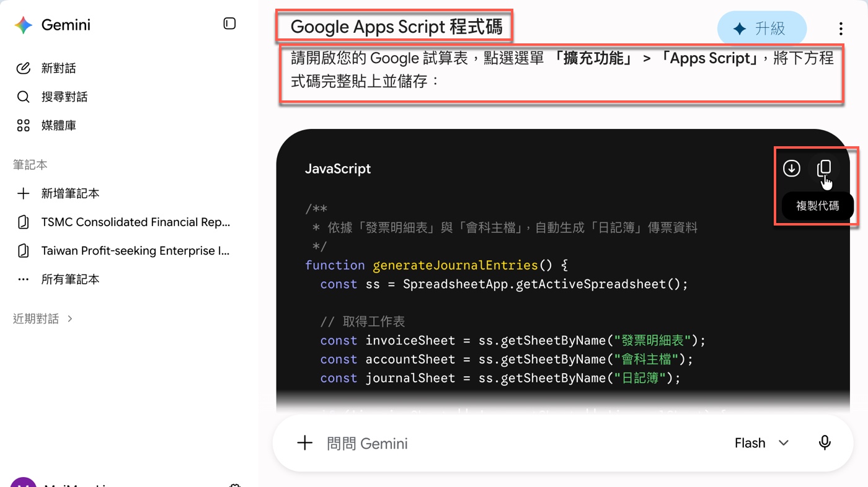Click SpreadsheetApp.getActiveSpreadsheet() in the code
The width and height of the screenshot is (868, 487).
pos(542,284)
